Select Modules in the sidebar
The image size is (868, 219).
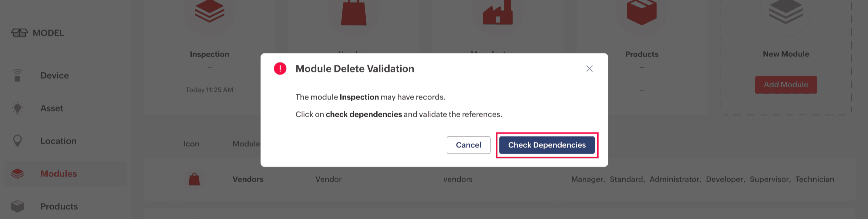[x=59, y=174]
